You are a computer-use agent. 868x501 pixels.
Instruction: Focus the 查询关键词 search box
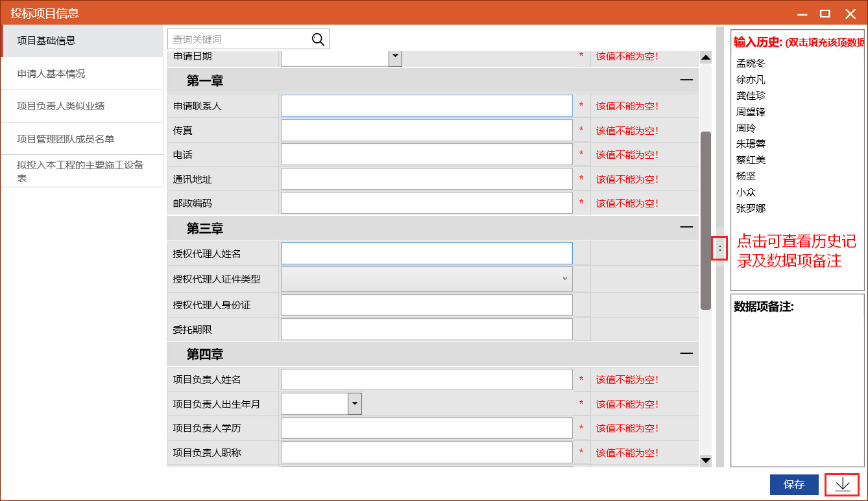(x=239, y=40)
